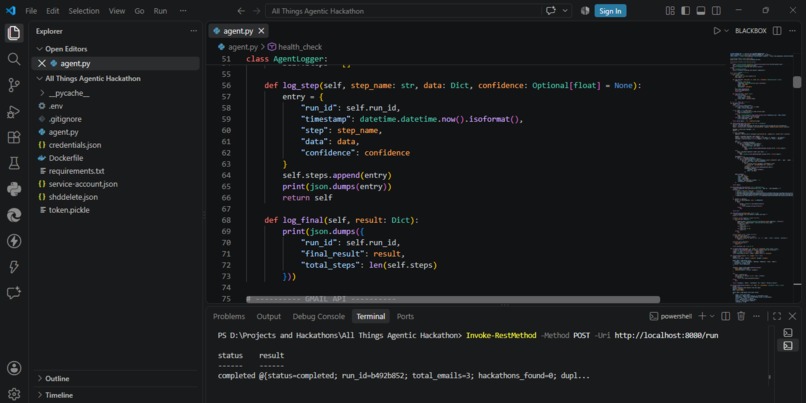806x403 pixels.
Task: Close the bottom panel
Action: pyautogui.click(x=792, y=316)
